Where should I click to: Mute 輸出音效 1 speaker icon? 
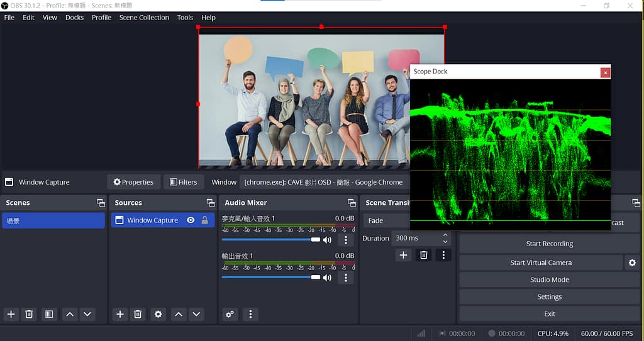coord(327,278)
